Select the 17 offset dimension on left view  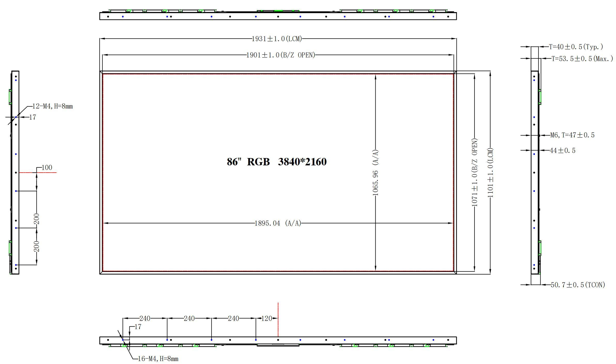[33, 117]
